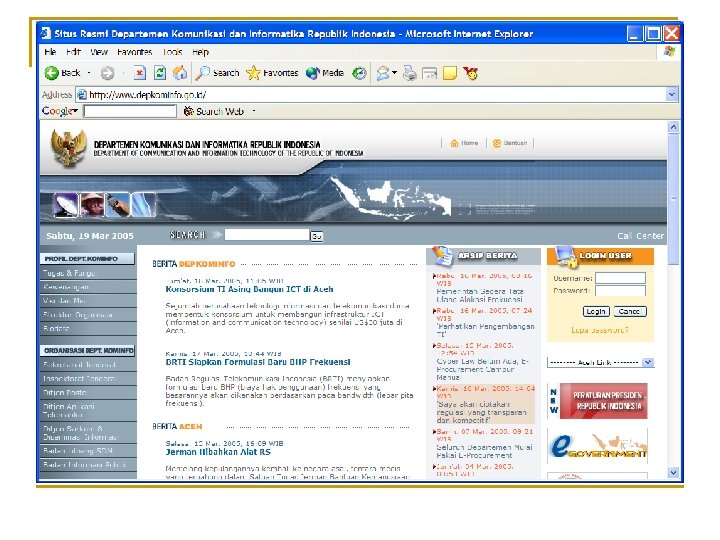The height and width of the screenshot is (540, 720).
Task: Open the Favorites menu
Action: pos(135,52)
